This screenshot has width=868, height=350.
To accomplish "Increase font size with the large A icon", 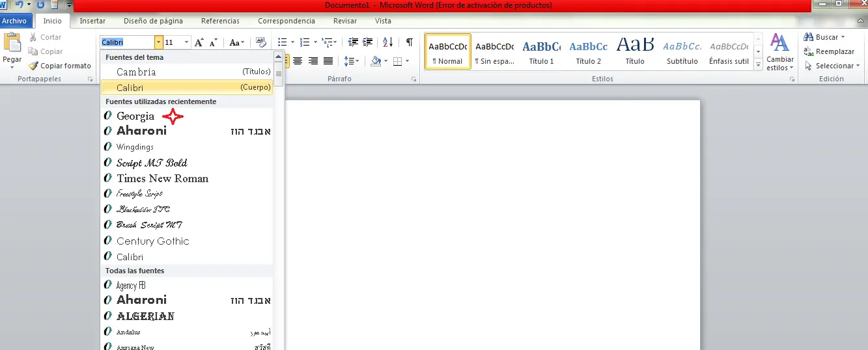I will [x=199, y=42].
